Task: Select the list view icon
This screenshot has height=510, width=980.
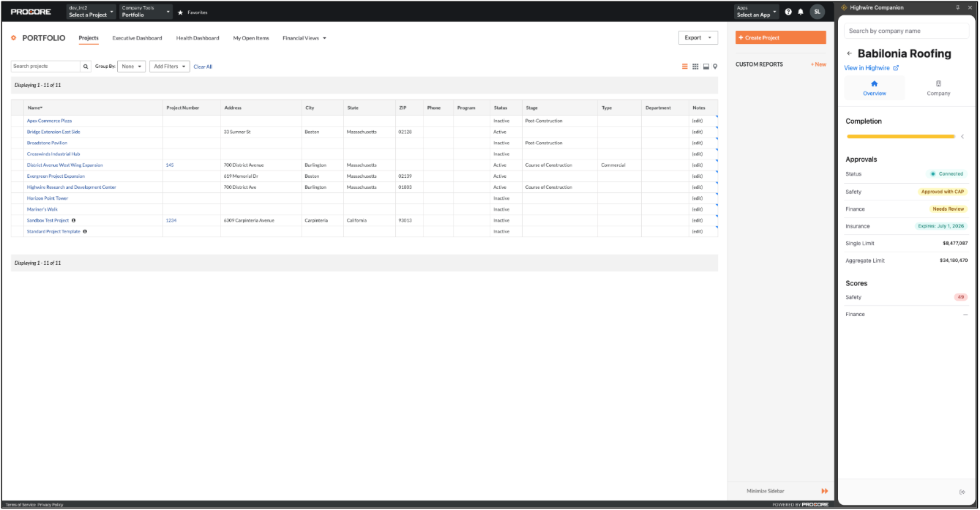Action: click(685, 67)
